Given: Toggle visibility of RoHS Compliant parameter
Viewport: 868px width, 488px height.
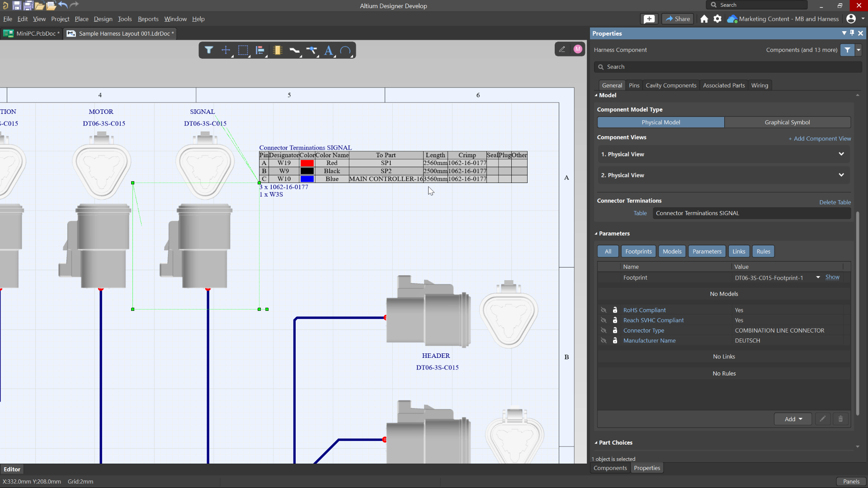Looking at the screenshot, I should click(604, 310).
